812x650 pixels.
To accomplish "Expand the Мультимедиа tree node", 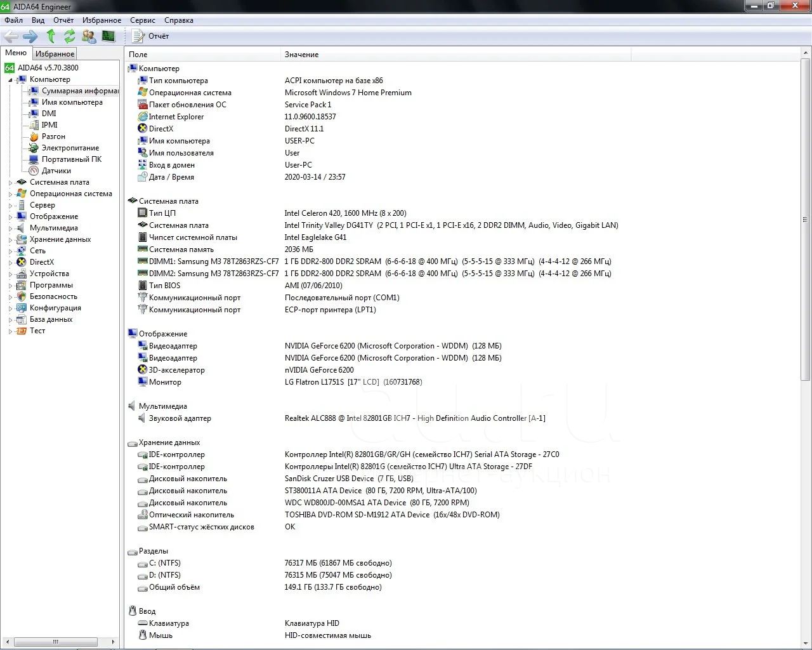I will 10,229.
